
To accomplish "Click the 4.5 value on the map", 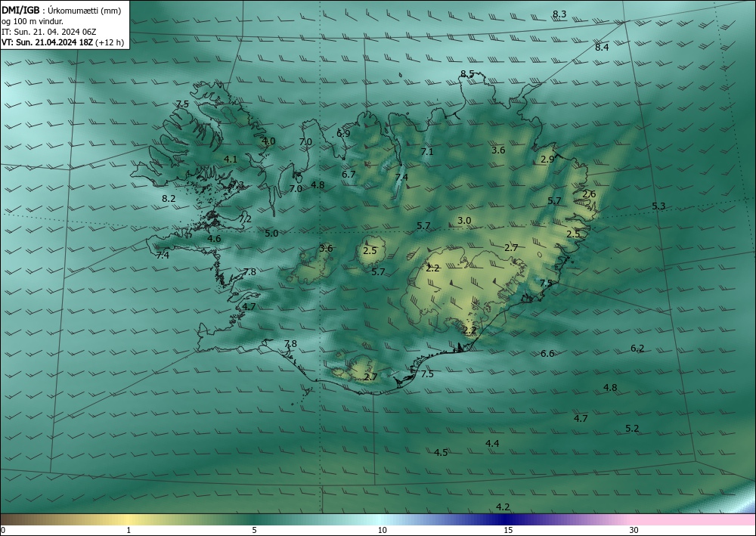I will pyautogui.click(x=441, y=453).
